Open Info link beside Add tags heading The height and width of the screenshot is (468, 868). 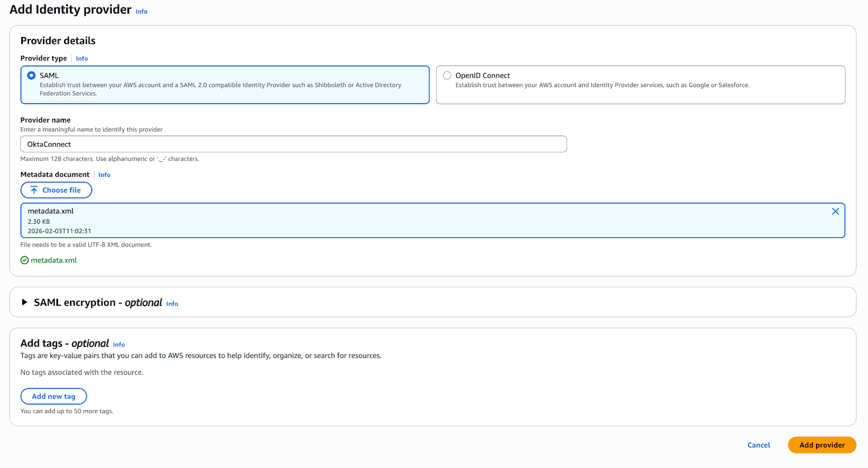[x=119, y=345]
